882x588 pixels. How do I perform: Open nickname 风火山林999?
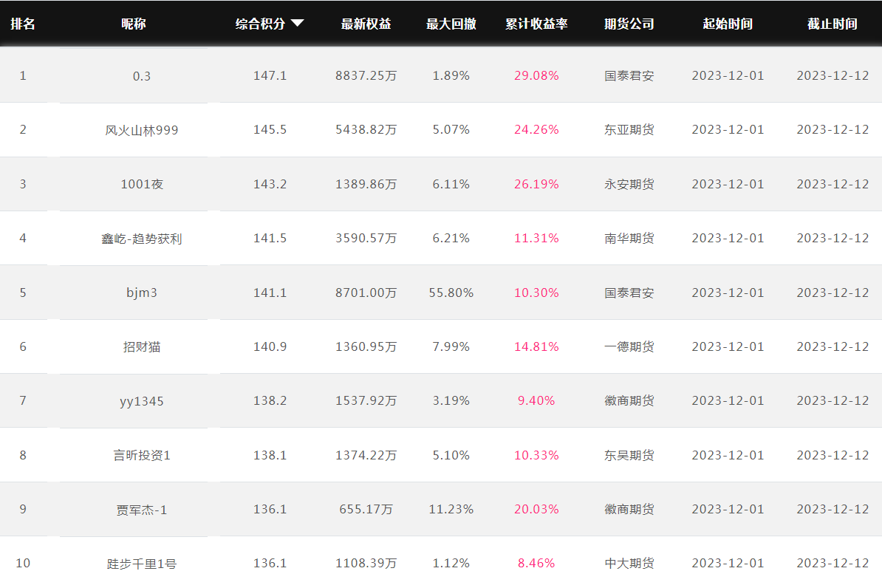(142, 130)
